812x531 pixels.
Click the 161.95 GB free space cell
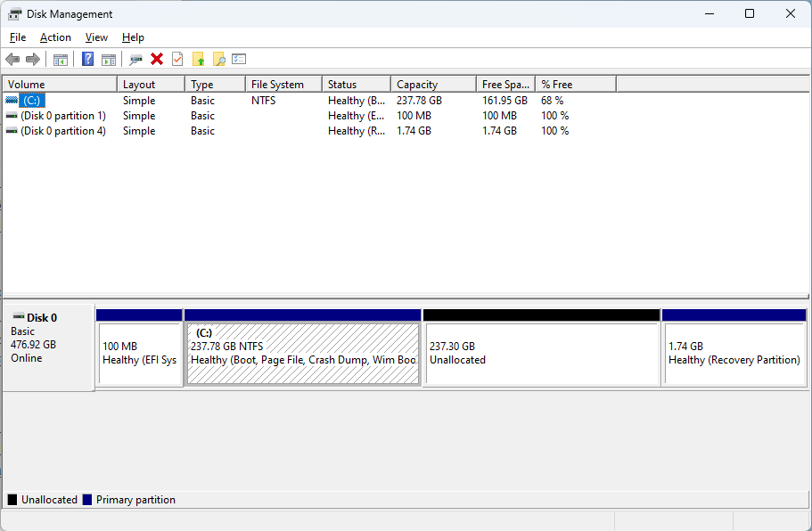(x=504, y=101)
